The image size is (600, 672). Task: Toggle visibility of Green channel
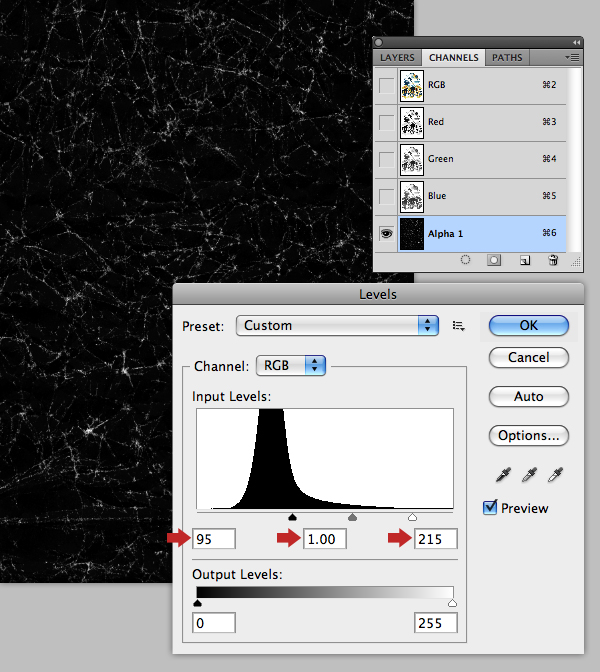[387, 159]
